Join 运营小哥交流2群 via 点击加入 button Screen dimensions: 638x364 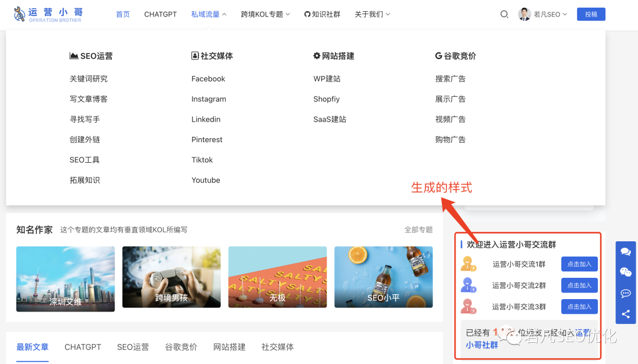[579, 286]
